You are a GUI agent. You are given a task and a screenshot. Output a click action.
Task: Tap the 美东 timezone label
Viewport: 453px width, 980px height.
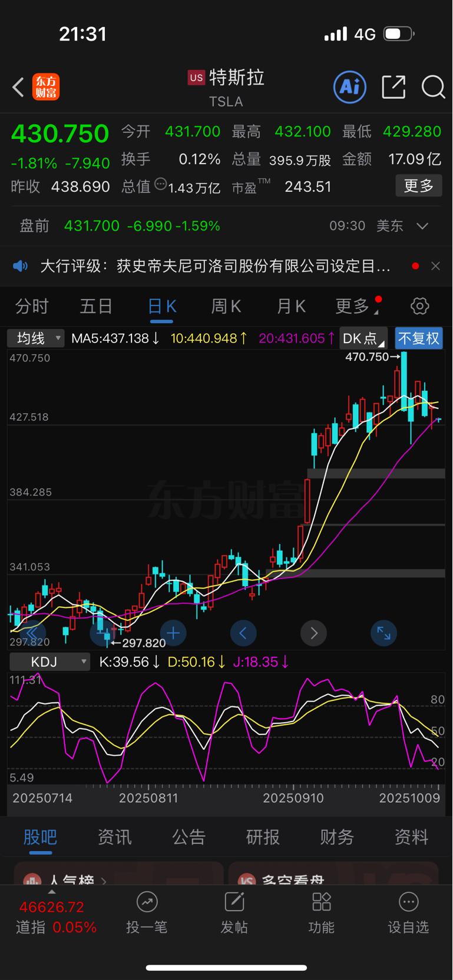coord(389,226)
